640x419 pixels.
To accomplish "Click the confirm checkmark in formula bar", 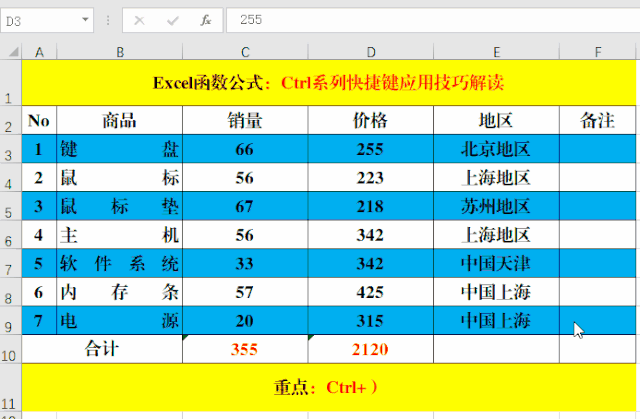I will click(x=173, y=20).
